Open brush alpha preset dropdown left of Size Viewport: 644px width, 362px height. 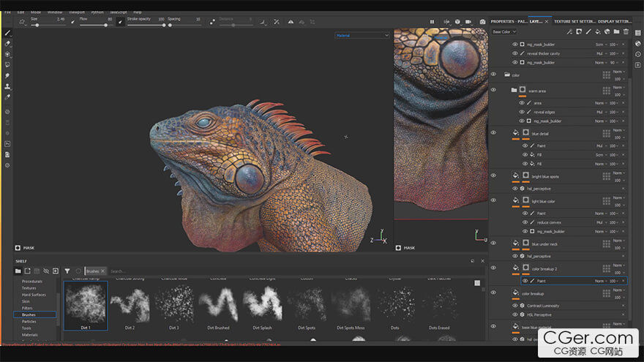tap(23, 22)
